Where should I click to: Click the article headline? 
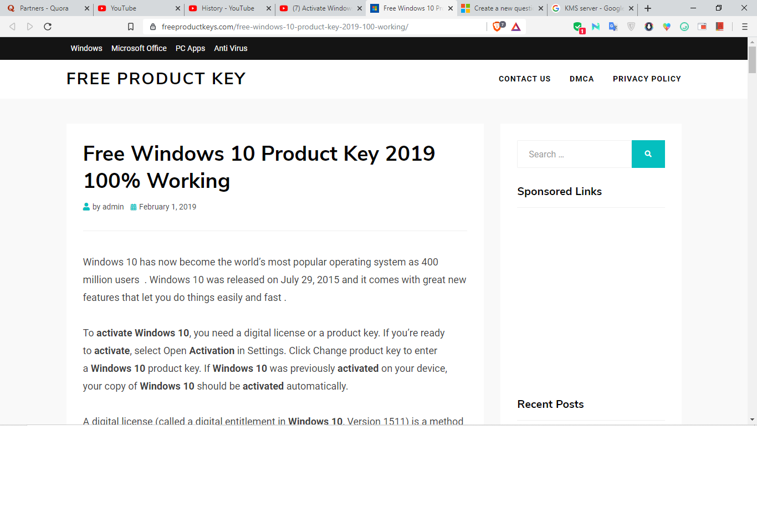[x=259, y=167]
